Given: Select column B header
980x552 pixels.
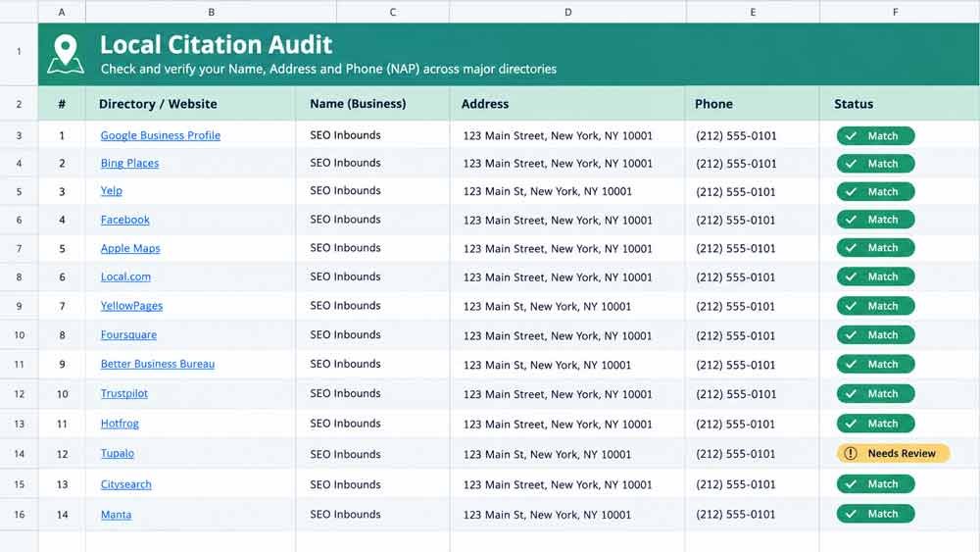Looking at the screenshot, I should click(212, 12).
